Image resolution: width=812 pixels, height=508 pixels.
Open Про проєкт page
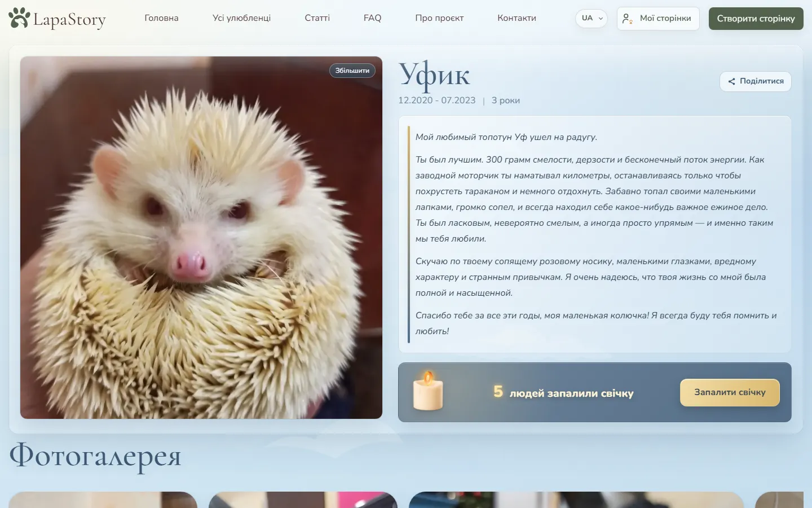click(x=439, y=18)
